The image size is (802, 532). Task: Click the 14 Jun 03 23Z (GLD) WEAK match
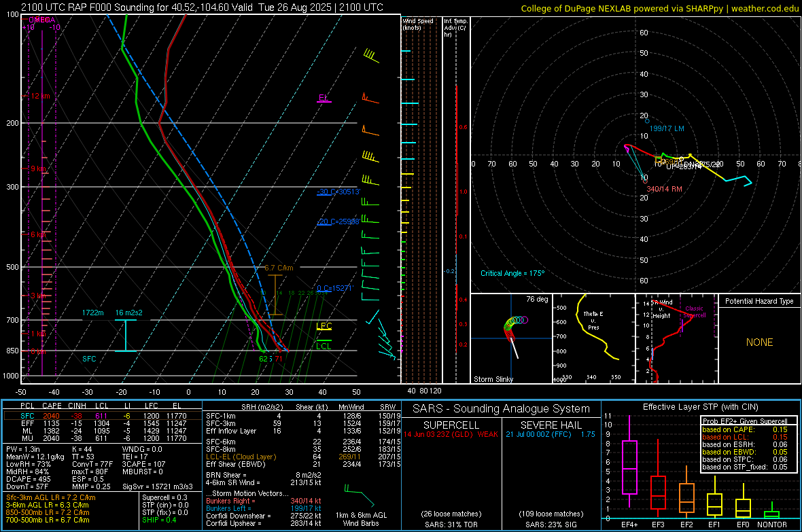pos(451,434)
